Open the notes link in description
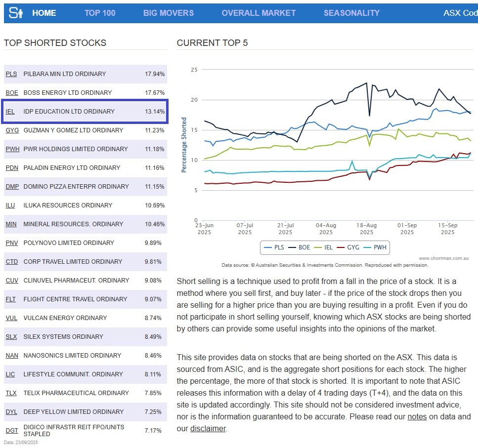This screenshot has width=478, height=448. [x=417, y=417]
